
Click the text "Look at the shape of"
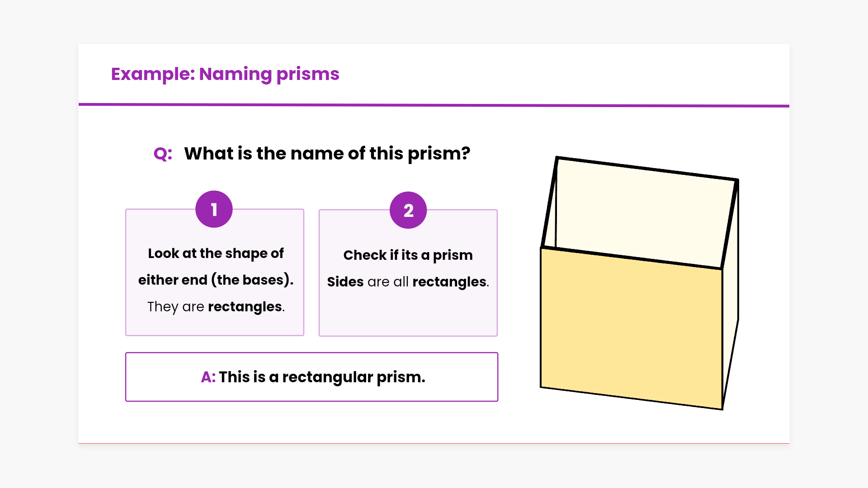click(x=216, y=253)
